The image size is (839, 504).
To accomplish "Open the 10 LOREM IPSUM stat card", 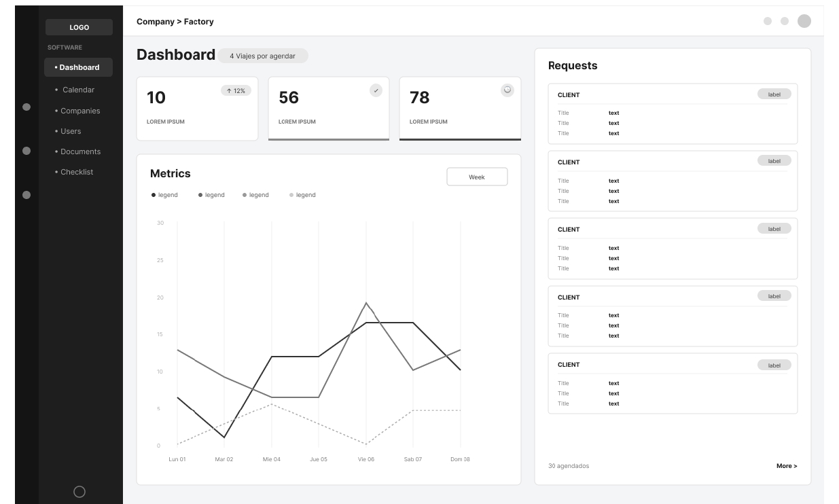I will [x=197, y=109].
